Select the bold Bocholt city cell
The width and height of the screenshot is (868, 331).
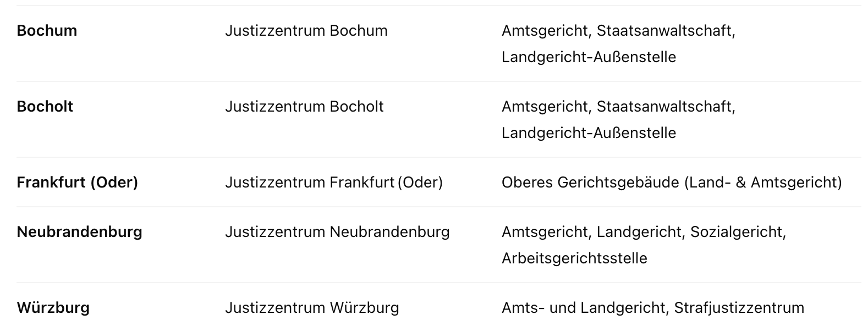coord(45,107)
